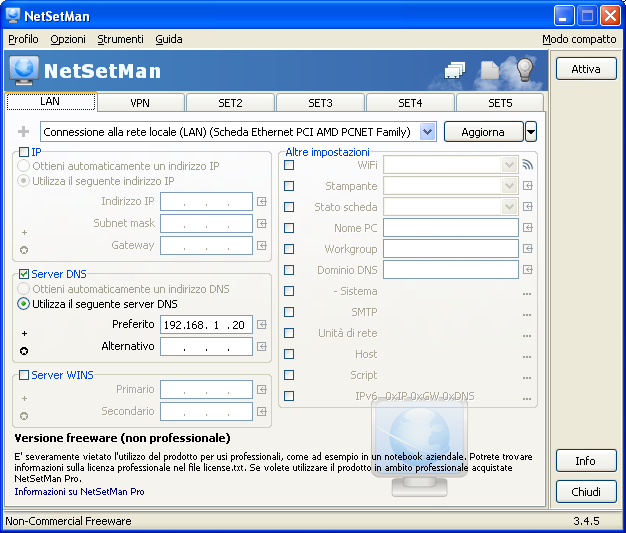
Task: Click plus icon left of adapter dropdown
Action: tap(24, 131)
